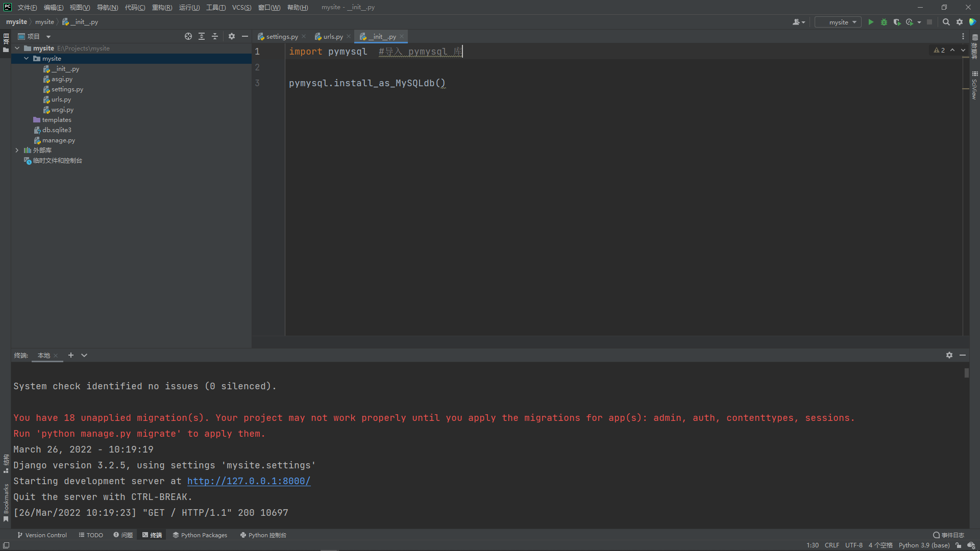
Task: Open the 项目 view selector dropdown
Action: (x=35, y=36)
